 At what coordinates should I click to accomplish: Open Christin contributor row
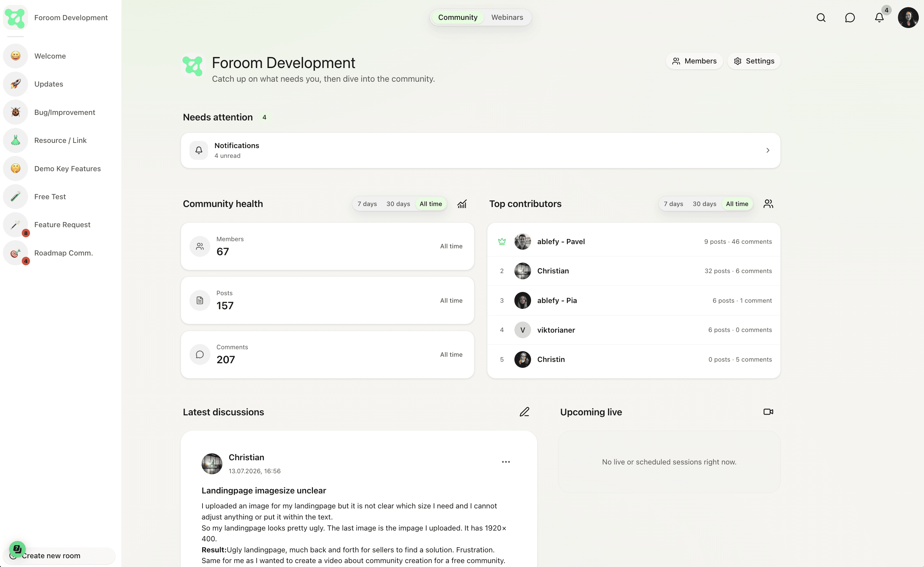634,359
